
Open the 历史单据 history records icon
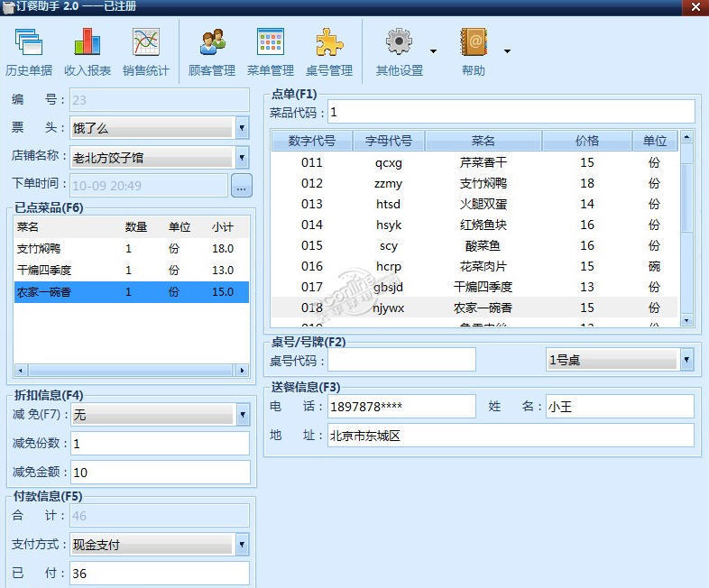pos(29,42)
